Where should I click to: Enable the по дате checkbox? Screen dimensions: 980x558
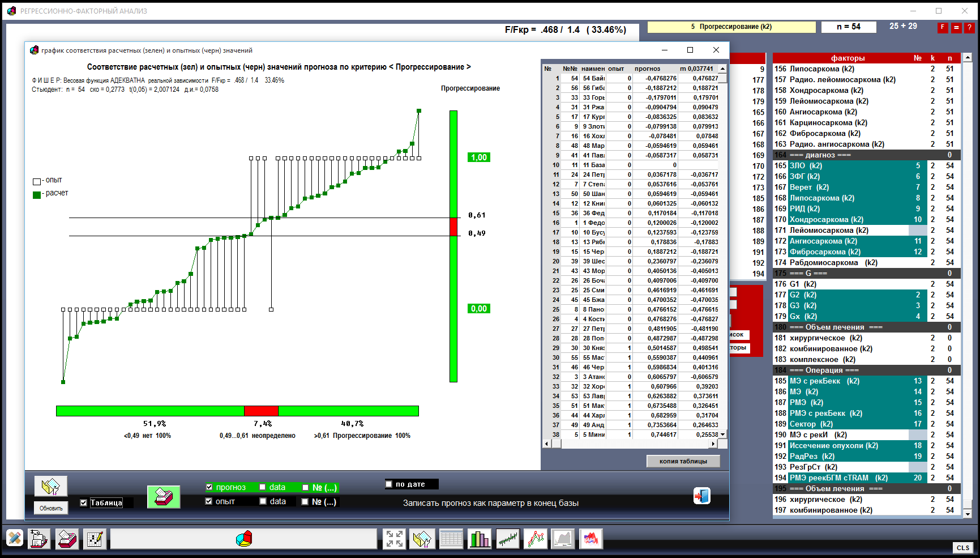click(x=389, y=484)
